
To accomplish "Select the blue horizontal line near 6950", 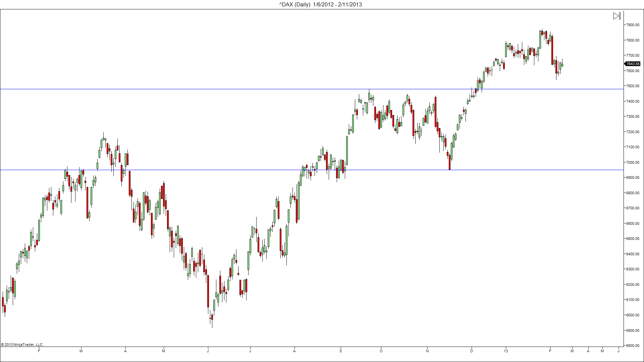I will 312,170.
